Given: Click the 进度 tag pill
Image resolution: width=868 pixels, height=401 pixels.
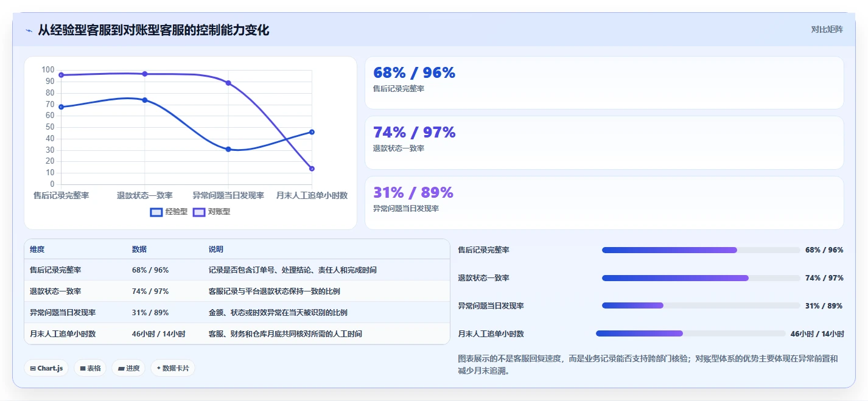Looking at the screenshot, I should [x=128, y=368].
